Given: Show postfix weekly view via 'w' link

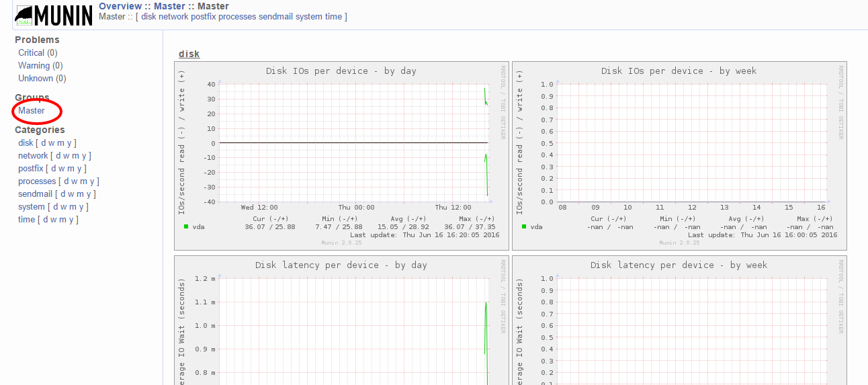Looking at the screenshot, I should click(x=62, y=169).
